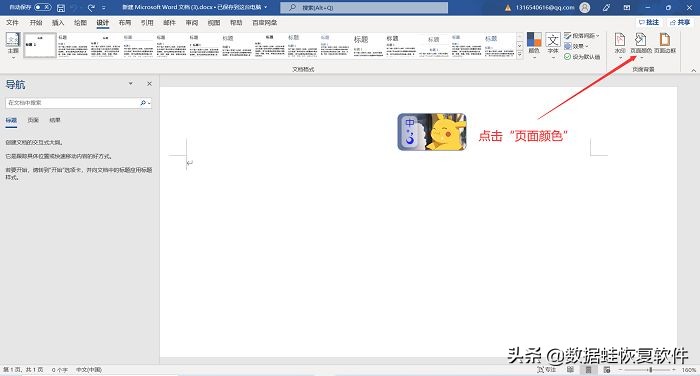This screenshot has width=700, height=376.
Task: Switch to Web Layout view icon
Action: click(607, 370)
